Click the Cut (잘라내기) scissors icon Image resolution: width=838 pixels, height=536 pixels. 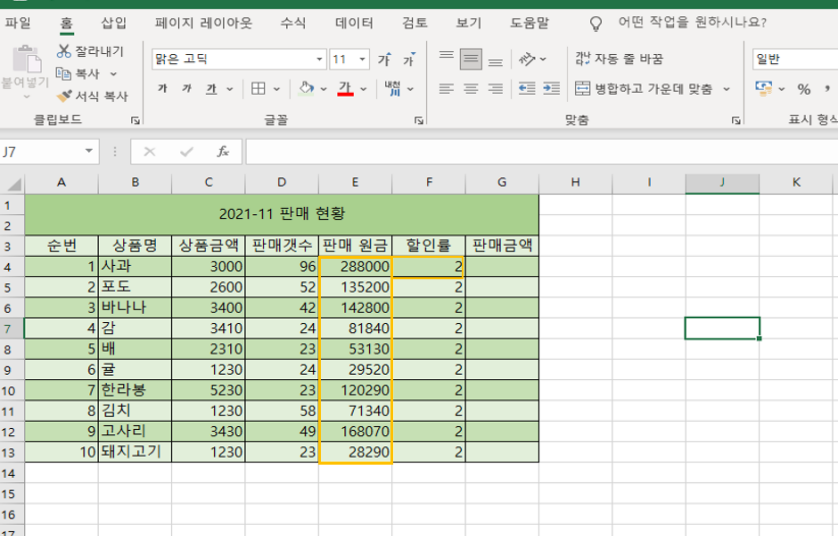click(64, 51)
